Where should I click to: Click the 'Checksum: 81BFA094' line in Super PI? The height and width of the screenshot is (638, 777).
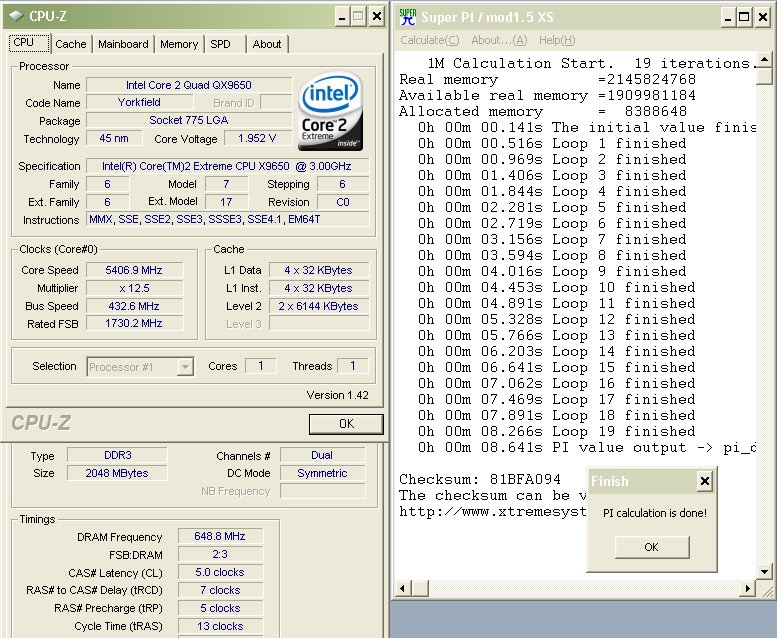point(480,479)
